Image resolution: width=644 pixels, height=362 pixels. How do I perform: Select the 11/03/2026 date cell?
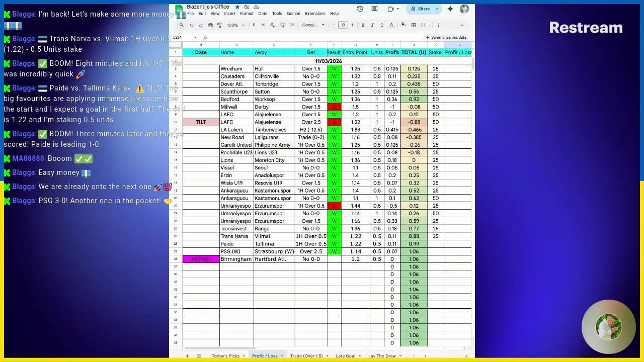328,61
